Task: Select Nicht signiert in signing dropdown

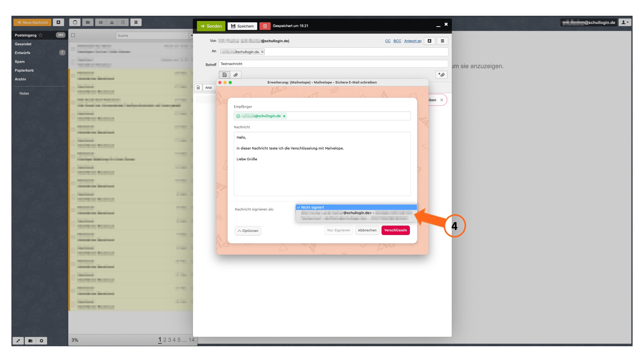Action: 356,207
